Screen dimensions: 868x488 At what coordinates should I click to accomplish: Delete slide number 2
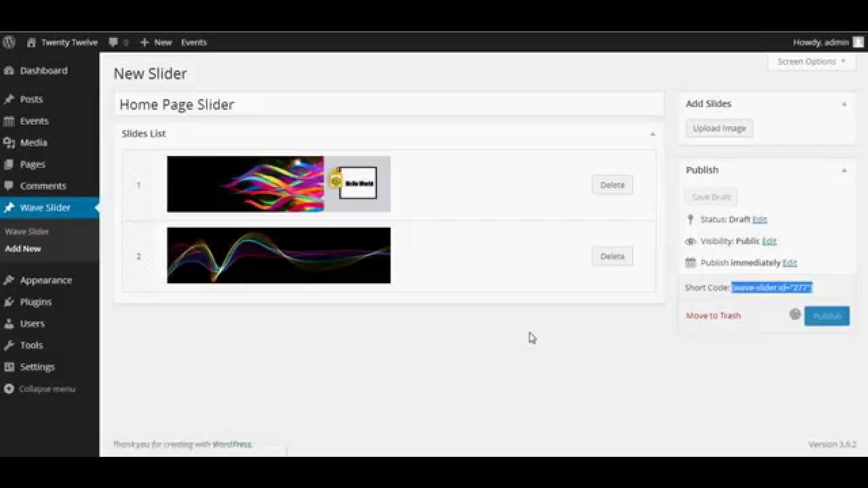pyautogui.click(x=612, y=256)
